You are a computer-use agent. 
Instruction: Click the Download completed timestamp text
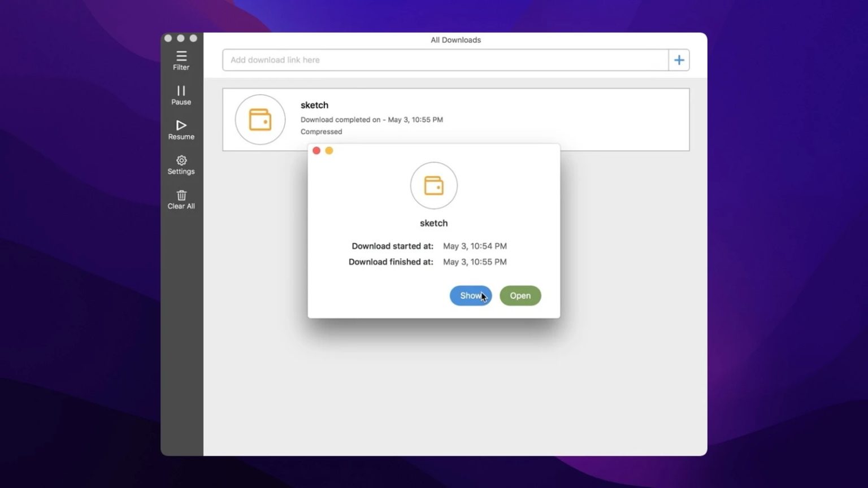click(371, 119)
